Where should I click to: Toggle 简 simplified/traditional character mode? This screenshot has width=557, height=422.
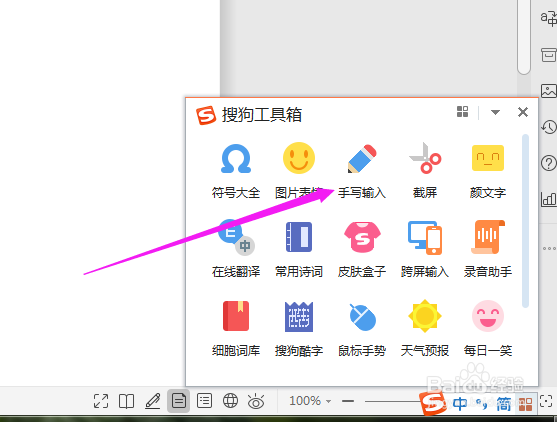pos(503,404)
